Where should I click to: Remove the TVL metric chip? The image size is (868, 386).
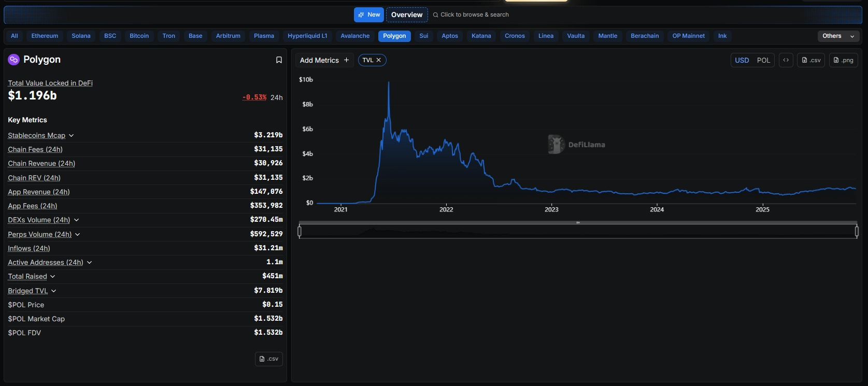pos(379,60)
